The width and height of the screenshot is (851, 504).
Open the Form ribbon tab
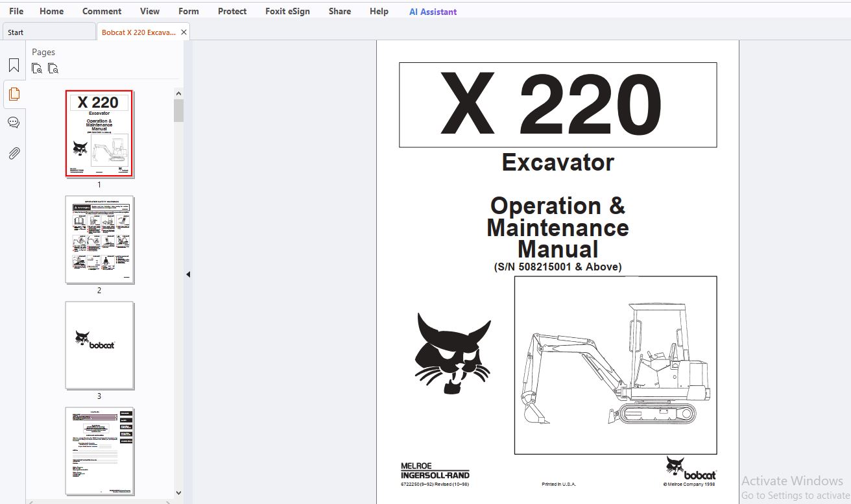(189, 11)
